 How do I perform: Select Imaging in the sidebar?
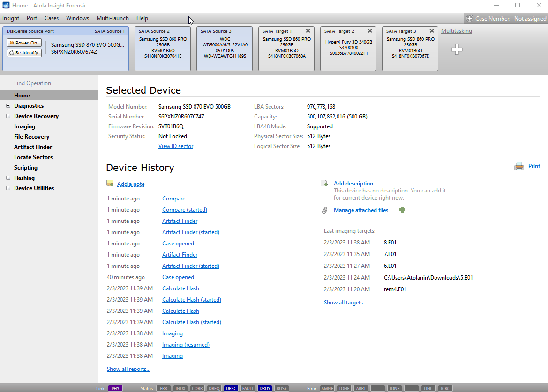point(24,126)
